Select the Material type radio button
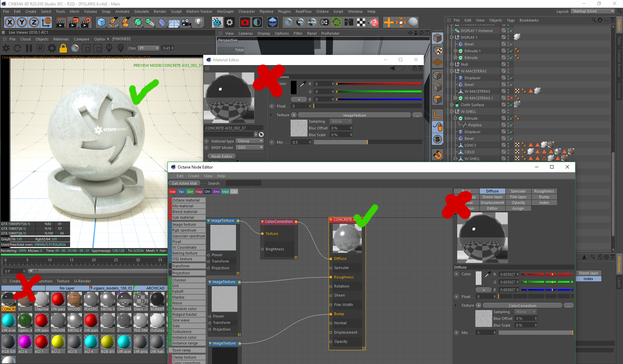Screen dimensions: 623x364 tap(206, 141)
